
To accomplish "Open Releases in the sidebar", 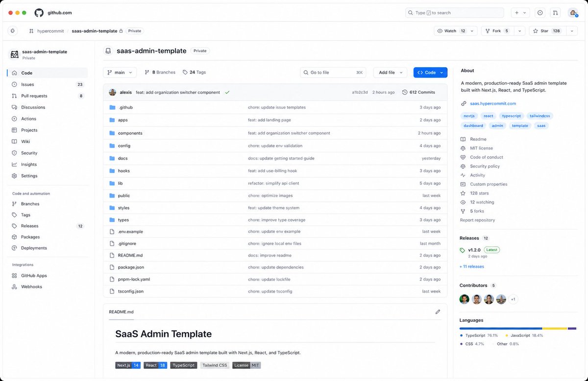I will coord(48,226).
